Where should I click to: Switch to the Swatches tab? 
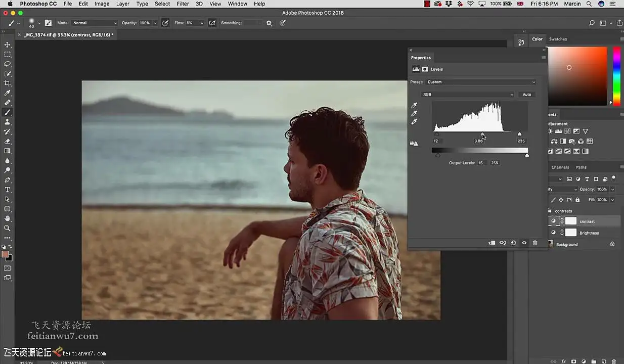558,39
